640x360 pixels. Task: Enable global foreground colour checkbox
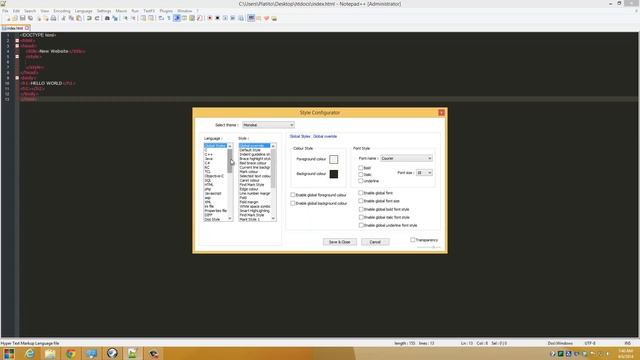pyautogui.click(x=293, y=195)
